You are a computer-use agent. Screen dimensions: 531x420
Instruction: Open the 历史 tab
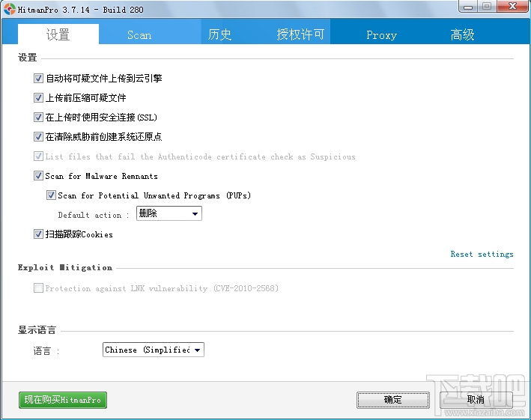219,34
